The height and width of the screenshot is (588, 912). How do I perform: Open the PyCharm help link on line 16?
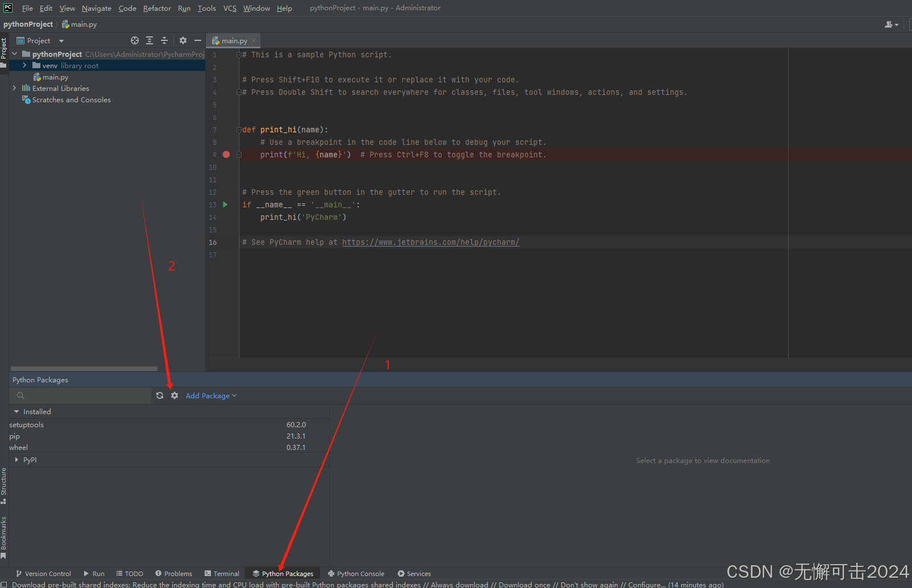pyautogui.click(x=430, y=242)
